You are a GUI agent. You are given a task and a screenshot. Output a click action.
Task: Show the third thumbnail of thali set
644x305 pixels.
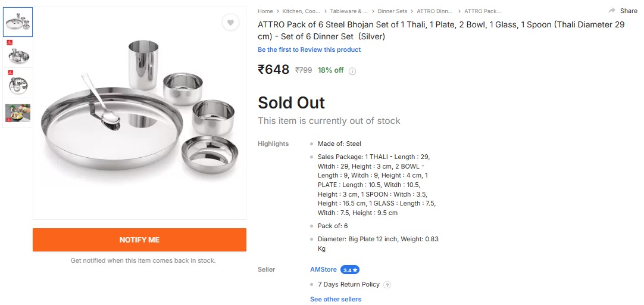(x=18, y=83)
